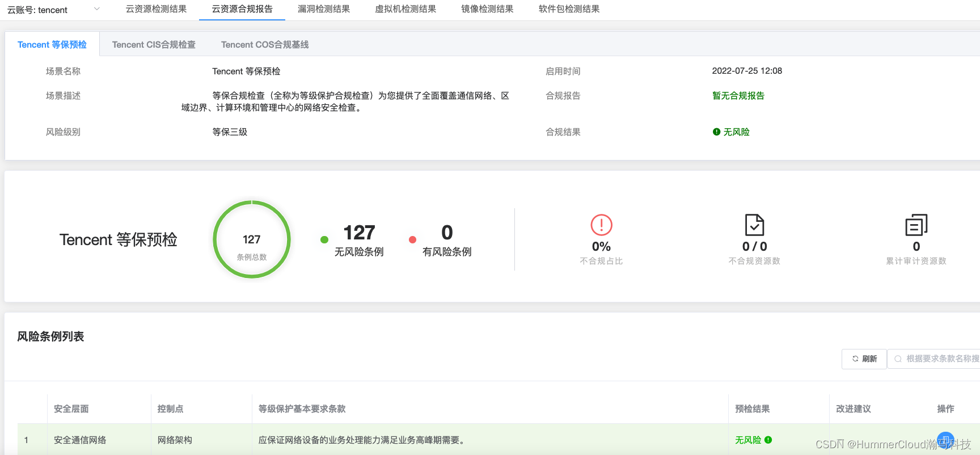980x455 pixels.
Task: Open the Tencent CIS合规检查 sub-tab
Action: tap(154, 44)
